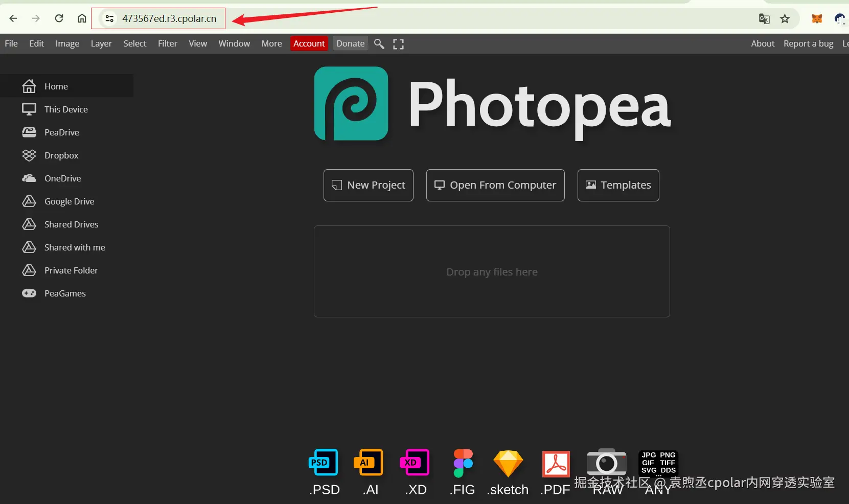
Task: Click the .sketch diamond format icon
Action: coord(508,464)
